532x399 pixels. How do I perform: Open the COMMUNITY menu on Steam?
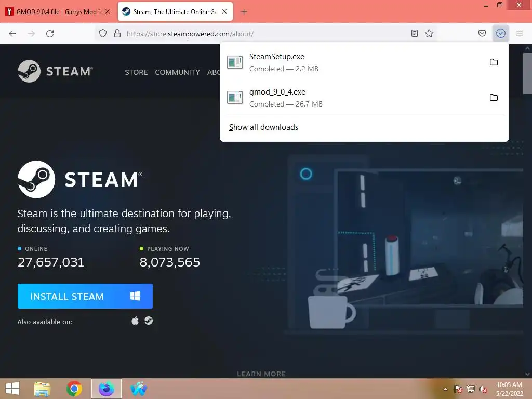[x=178, y=72]
